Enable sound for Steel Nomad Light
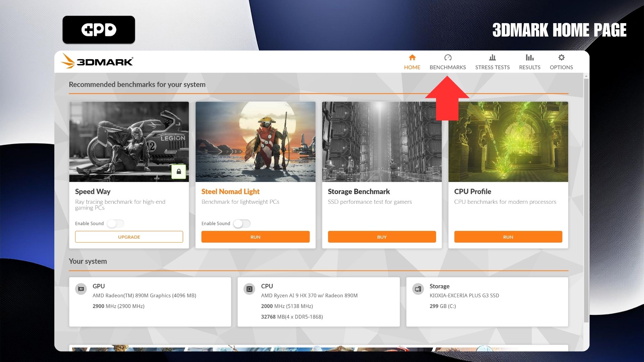Viewport: 644px width, 362px height. [x=242, y=224]
